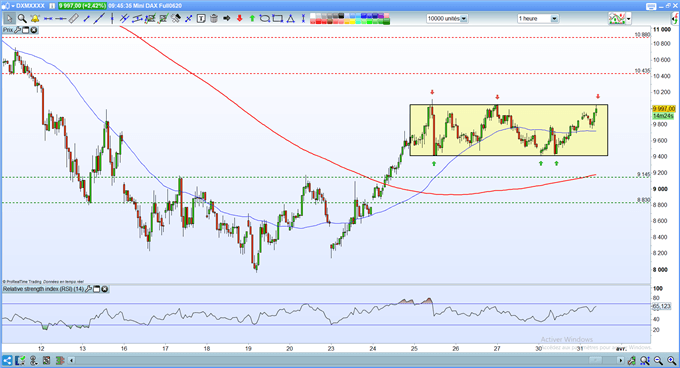Image resolution: width=680 pixels, height=368 pixels.
Task: Pick the purple color swatch
Action: [381, 16]
